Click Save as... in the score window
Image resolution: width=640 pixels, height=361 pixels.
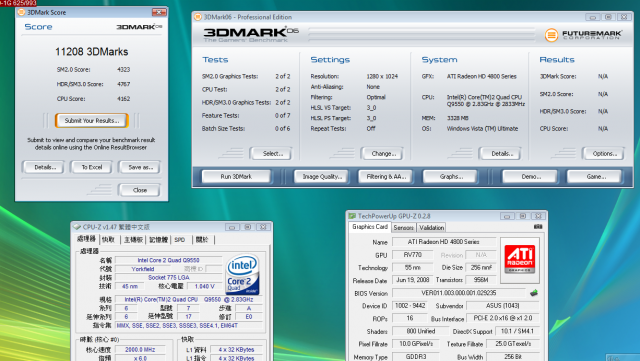pyautogui.click(x=140, y=167)
